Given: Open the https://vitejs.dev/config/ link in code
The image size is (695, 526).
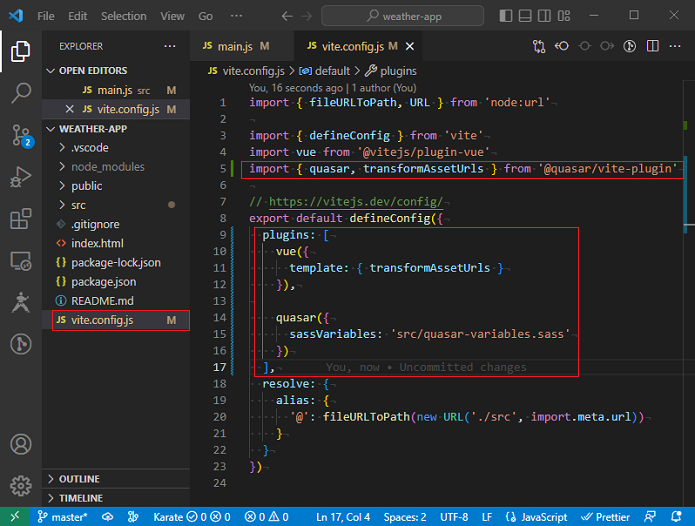Looking at the screenshot, I should click(355, 202).
